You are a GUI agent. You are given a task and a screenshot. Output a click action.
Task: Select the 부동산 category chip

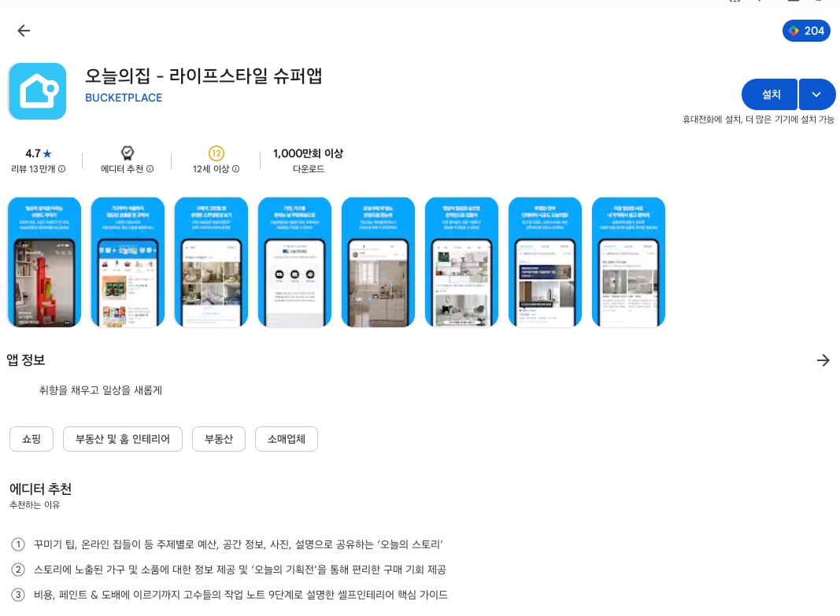[219, 439]
